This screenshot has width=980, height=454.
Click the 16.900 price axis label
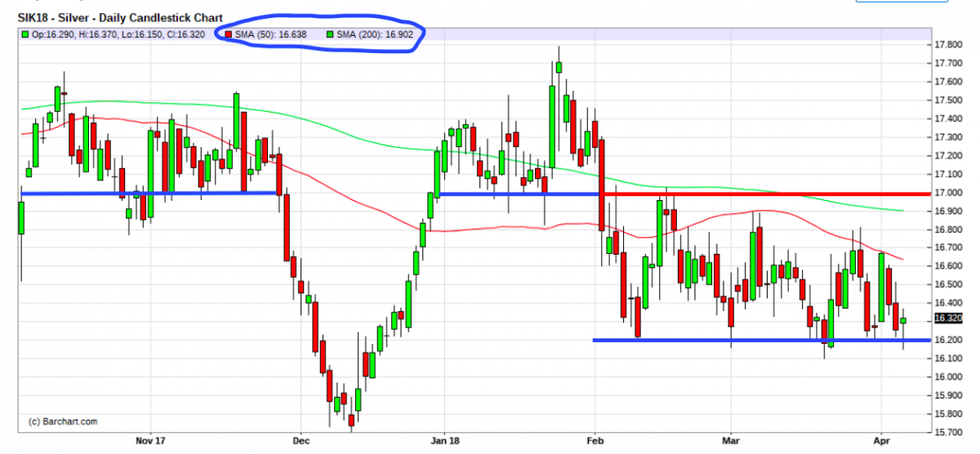tap(947, 211)
